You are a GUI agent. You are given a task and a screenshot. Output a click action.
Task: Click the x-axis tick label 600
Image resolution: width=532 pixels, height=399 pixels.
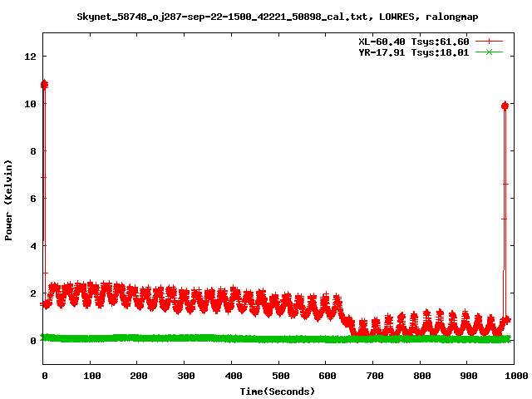[x=328, y=376]
